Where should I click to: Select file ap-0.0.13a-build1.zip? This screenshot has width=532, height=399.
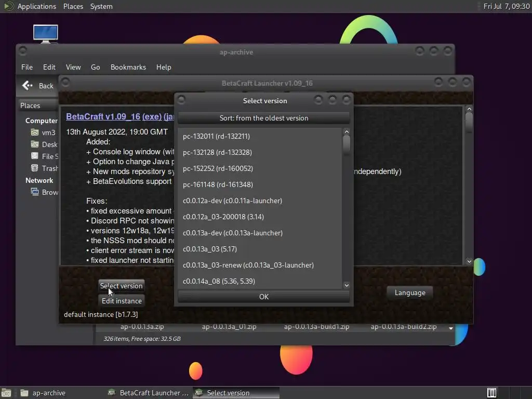(316, 327)
